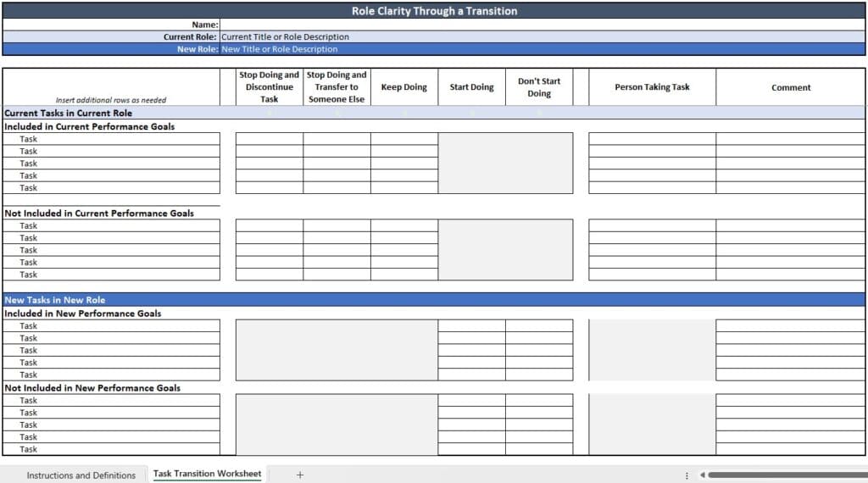This screenshot has width=868, height=483.
Task: Select the Current Tasks in Current Role row
Action: (x=68, y=113)
